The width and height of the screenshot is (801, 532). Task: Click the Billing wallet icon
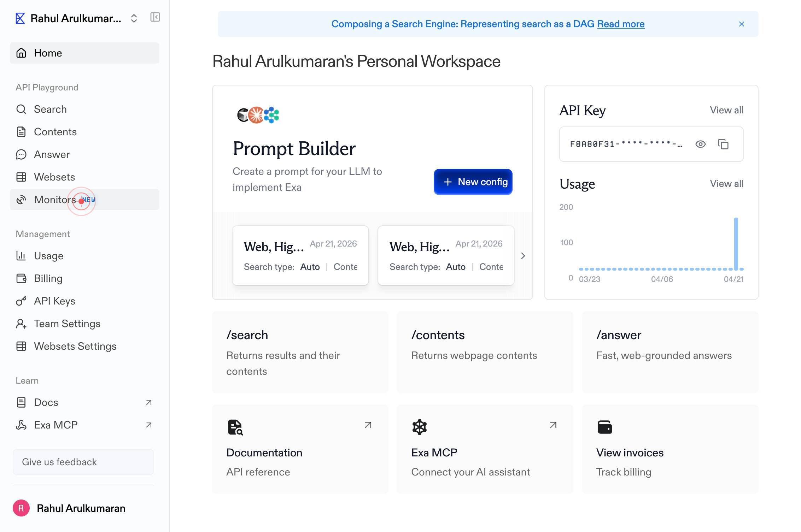point(21,278)
